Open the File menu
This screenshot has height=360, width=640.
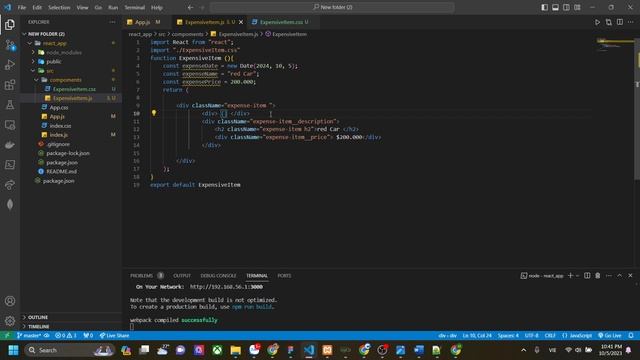coord(22,7)
